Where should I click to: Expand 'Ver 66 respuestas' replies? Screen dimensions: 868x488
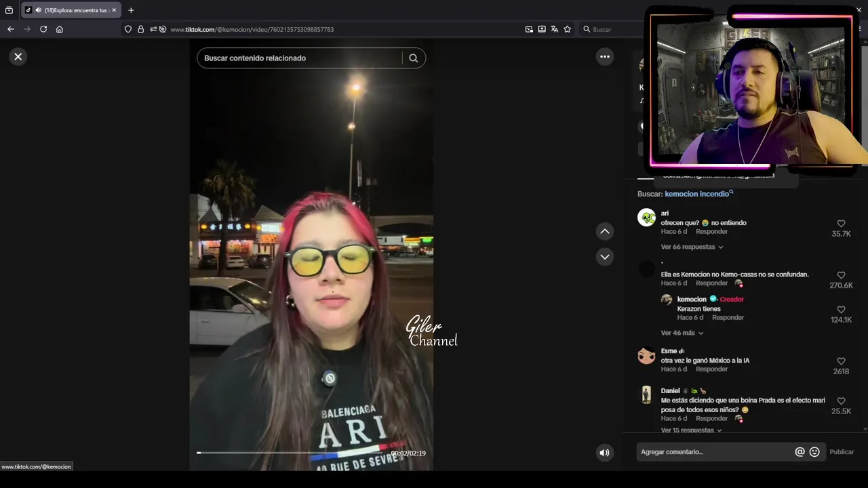pos(692,247)
